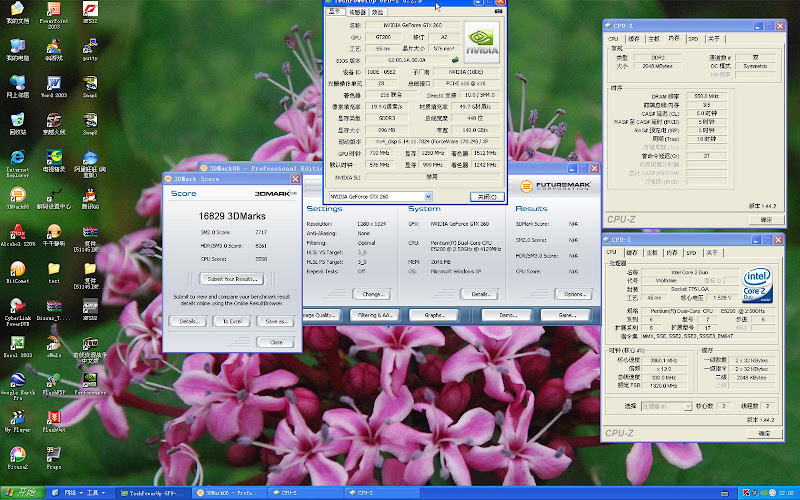Click 关闭(C) button in GPU-Z

(487, 196)
